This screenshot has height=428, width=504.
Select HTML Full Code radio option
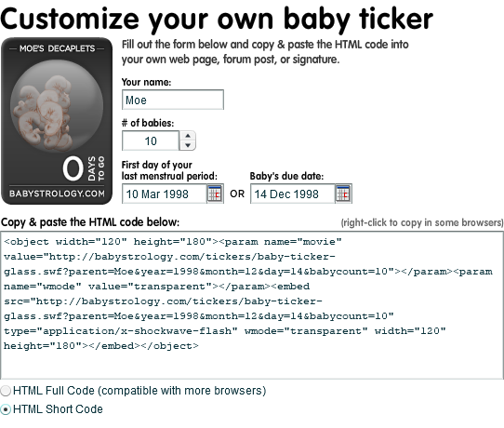point(6,391)
